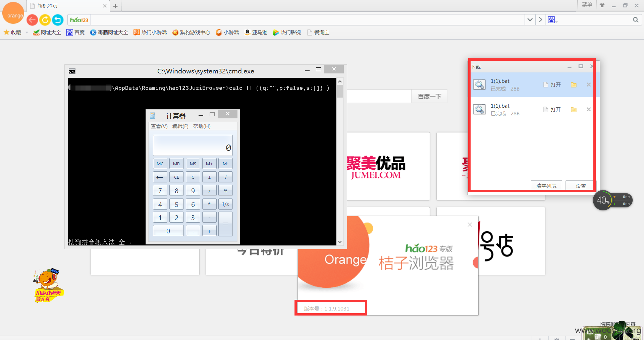Click cmd window scrollbar down arrow
The height and width of the screenshot is (340, 644).
pos(340,242)
